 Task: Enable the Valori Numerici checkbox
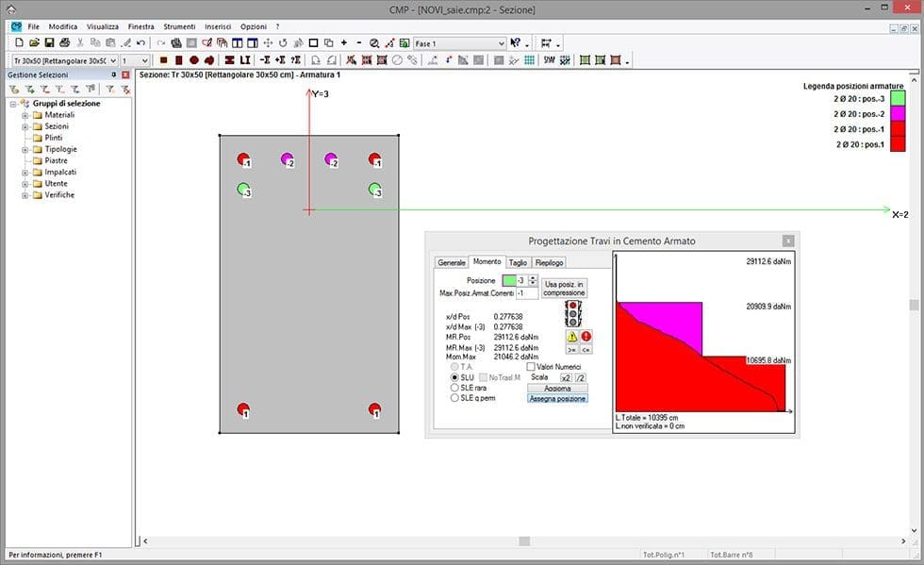[531, 367]
